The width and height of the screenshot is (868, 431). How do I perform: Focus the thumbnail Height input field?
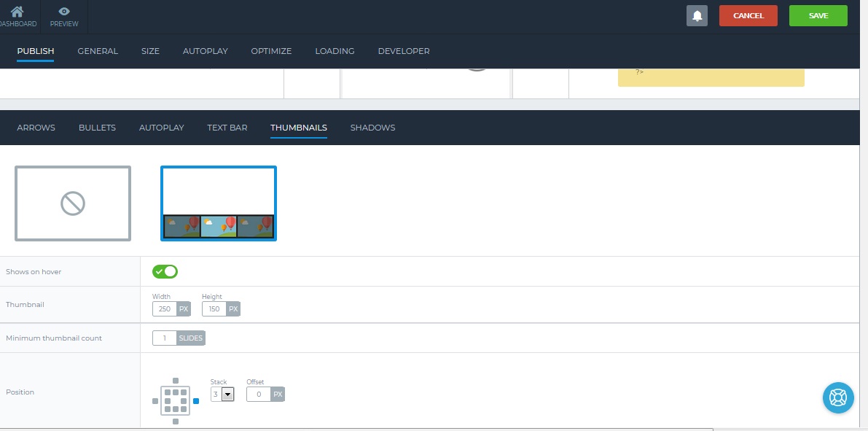point(214,309)
